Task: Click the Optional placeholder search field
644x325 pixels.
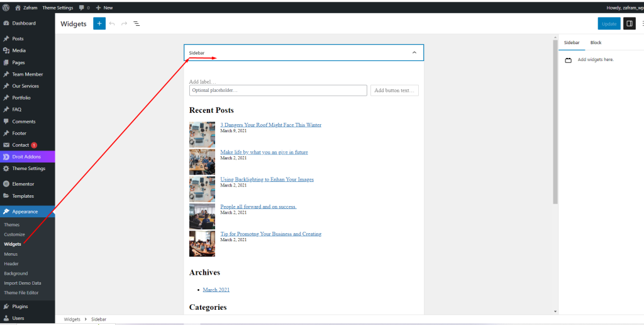Action: tap(277, 91)
